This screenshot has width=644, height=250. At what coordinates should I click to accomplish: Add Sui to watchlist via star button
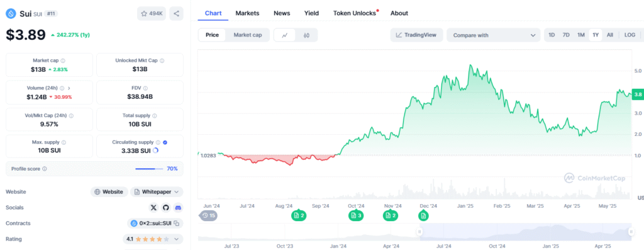(x=152, y=14)
